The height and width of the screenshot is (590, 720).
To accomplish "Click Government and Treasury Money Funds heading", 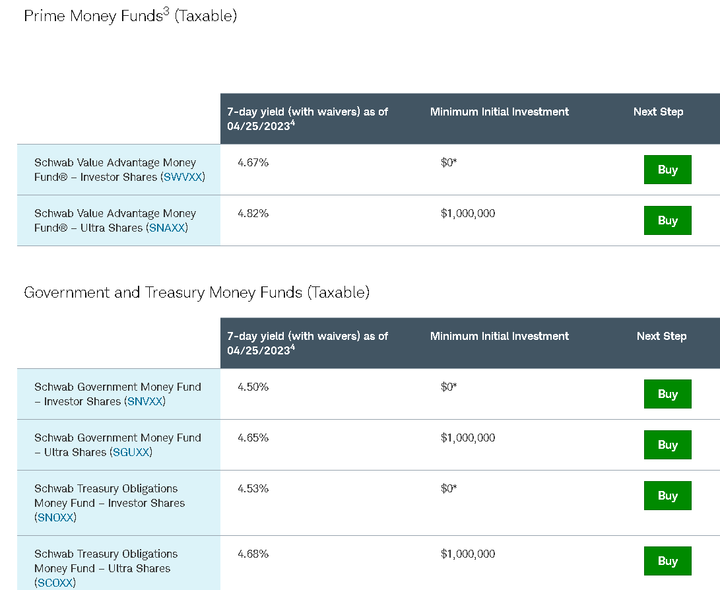I will click(197, 292).
